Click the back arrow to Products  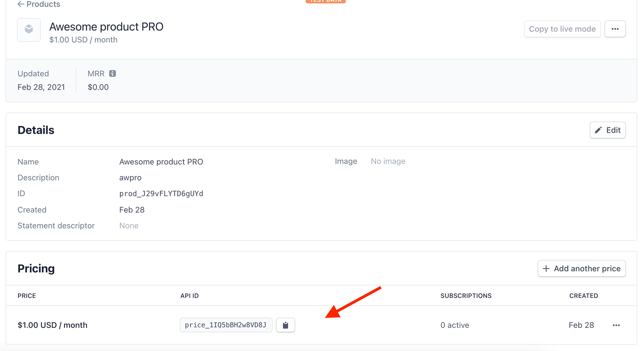[21, 4]
